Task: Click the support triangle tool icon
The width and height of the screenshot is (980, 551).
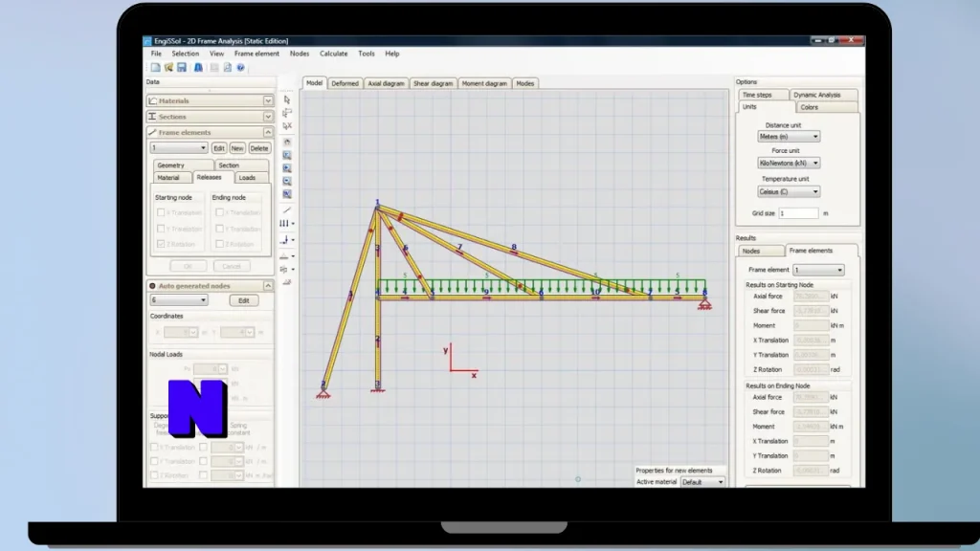Action: (284, 256)
